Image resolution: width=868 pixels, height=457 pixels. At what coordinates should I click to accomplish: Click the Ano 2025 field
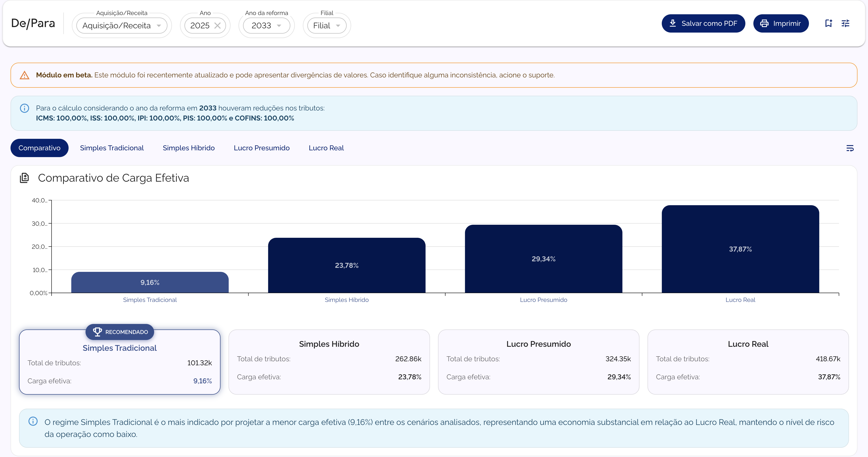(205, 26)
